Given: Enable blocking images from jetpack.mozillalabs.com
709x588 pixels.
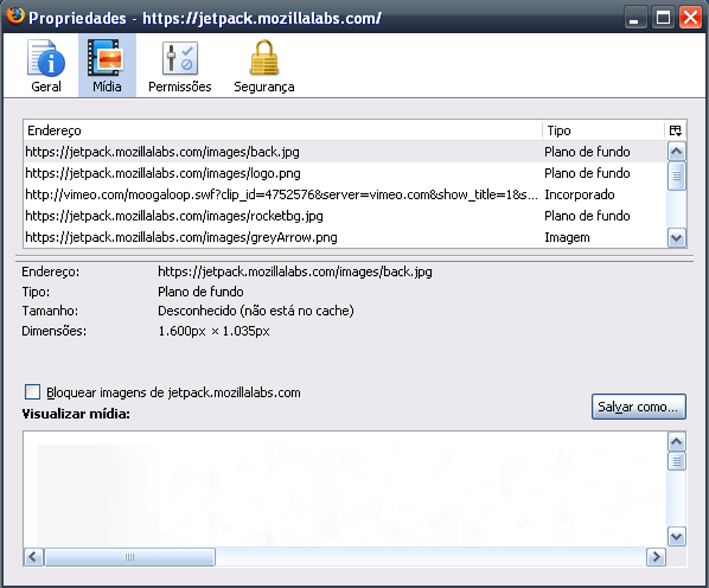Looking at the screenshot, I should pos(33,392).
